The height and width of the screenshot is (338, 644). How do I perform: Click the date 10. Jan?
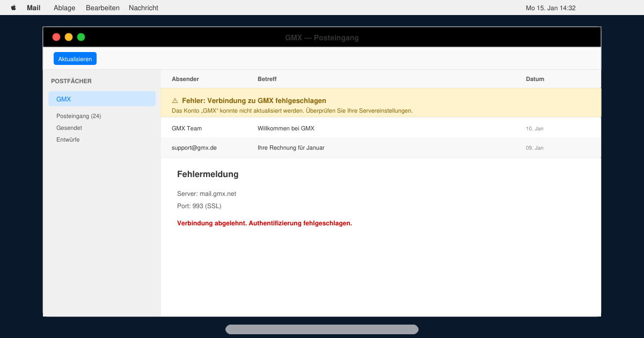[535, 129]
